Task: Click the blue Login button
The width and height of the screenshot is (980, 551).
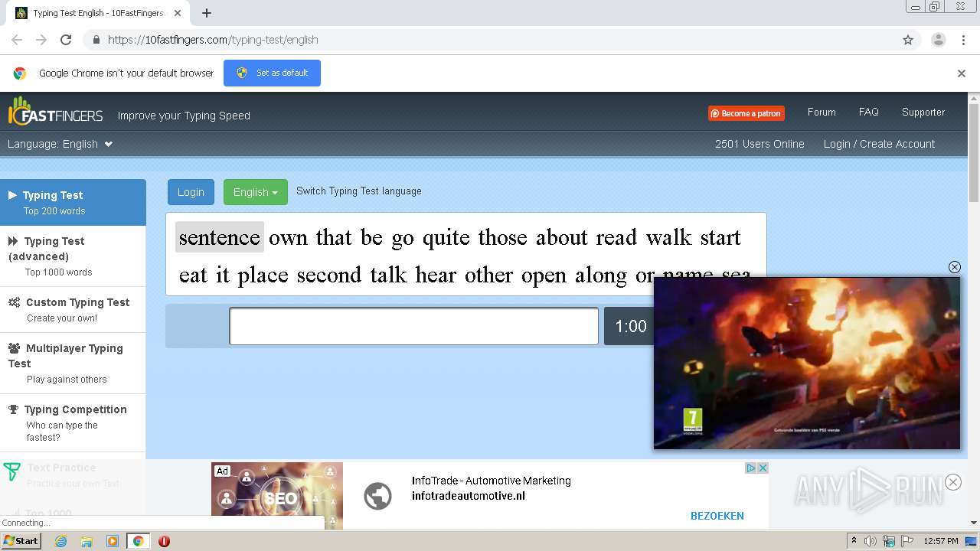Action: (191, 192)
